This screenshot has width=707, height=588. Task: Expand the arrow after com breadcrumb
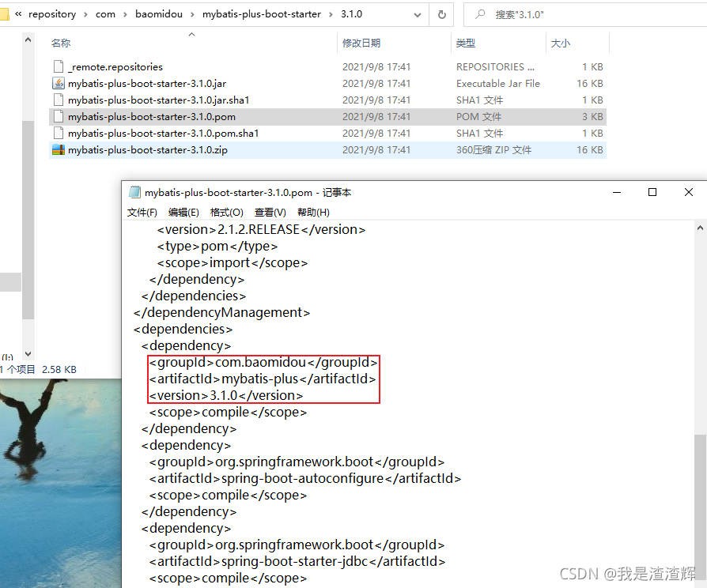point(125,14)
